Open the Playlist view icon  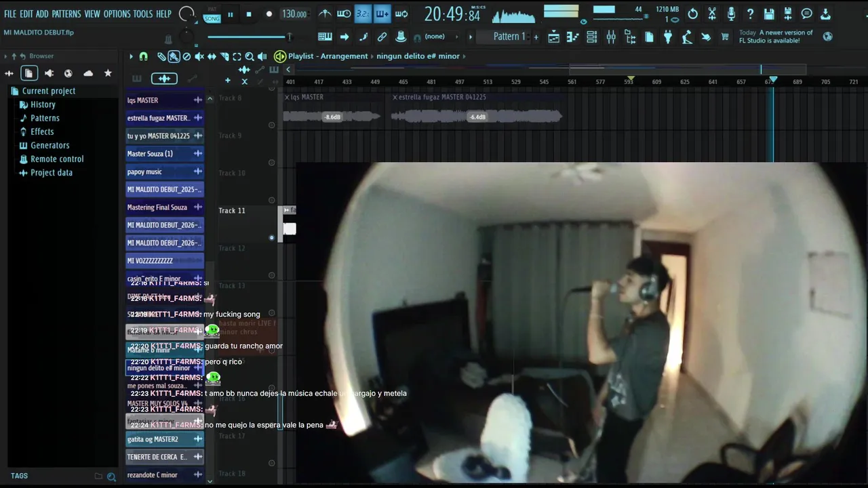pyautogui.click(x=553, y=37)
